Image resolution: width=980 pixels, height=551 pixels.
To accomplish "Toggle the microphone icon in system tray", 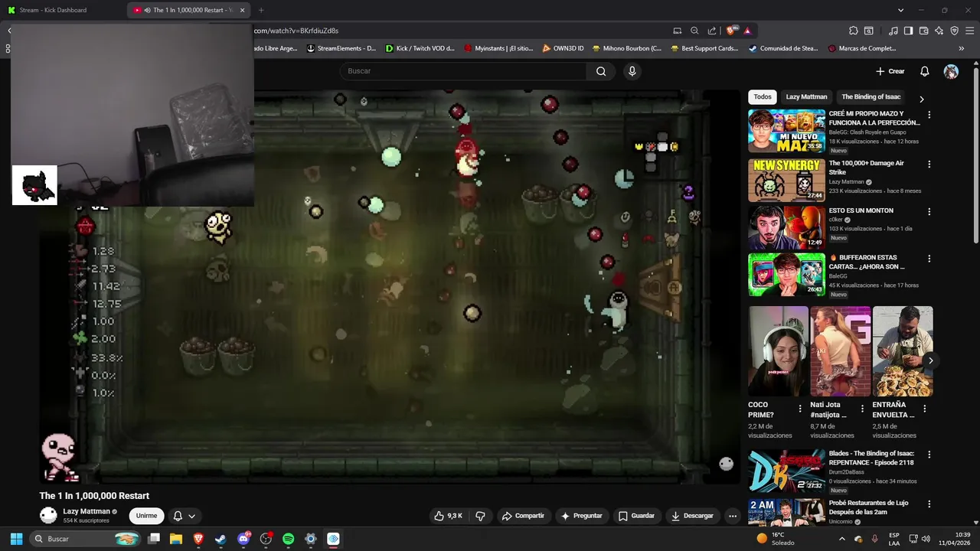I will coord(874,539).
